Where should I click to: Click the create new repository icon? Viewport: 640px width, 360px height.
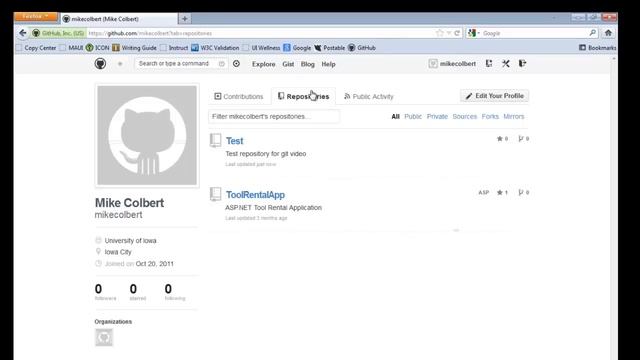pyautogui.click(x=489, y=63)
